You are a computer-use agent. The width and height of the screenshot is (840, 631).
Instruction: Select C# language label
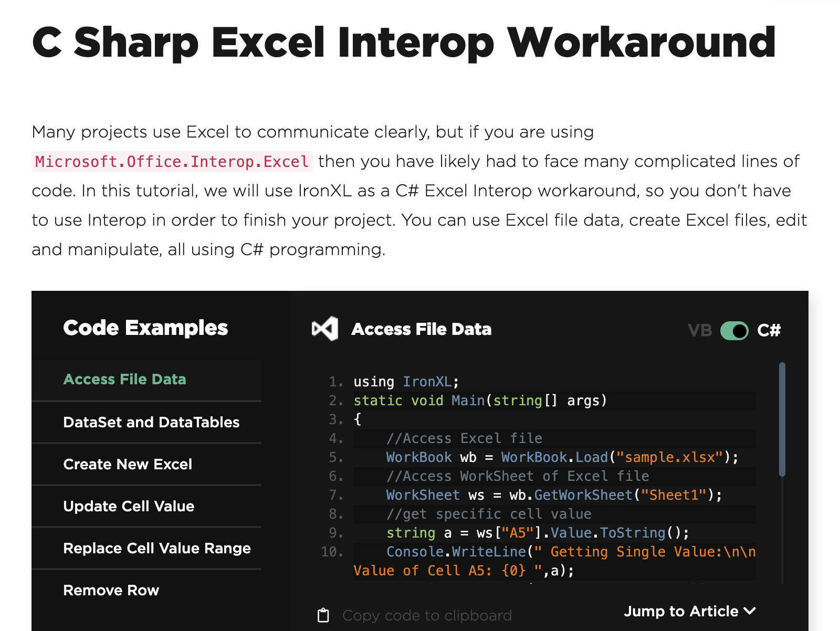769,331
